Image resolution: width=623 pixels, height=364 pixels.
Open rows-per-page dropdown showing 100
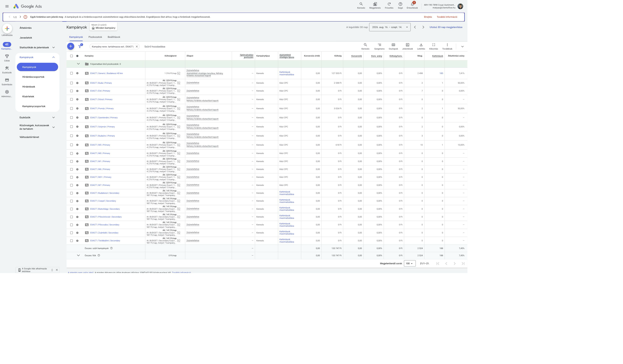(x=410, y=263)
